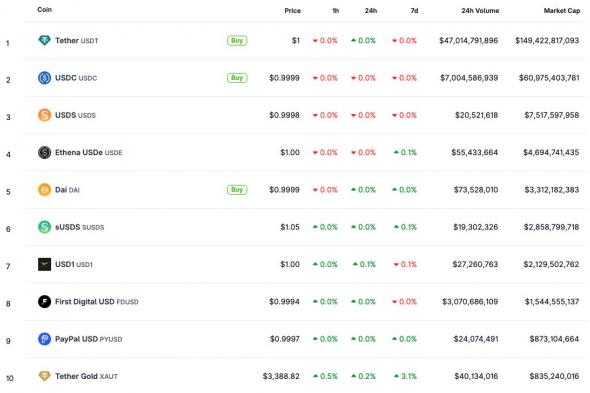590x393 pixels.
Task: Click the USDC blue coin icon
Action: tap(44, 78)
